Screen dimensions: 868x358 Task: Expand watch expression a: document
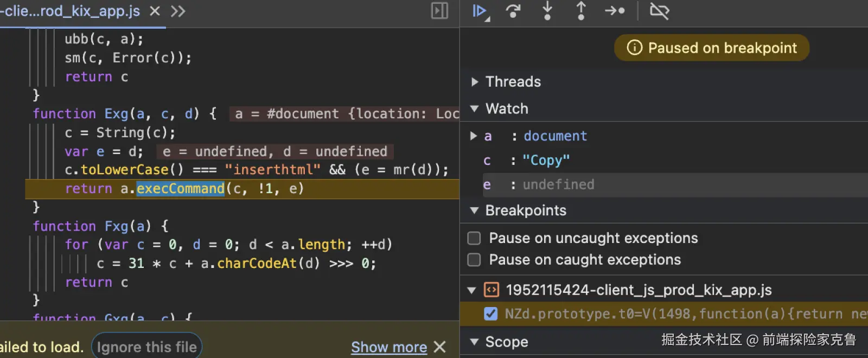click(474, 136)
